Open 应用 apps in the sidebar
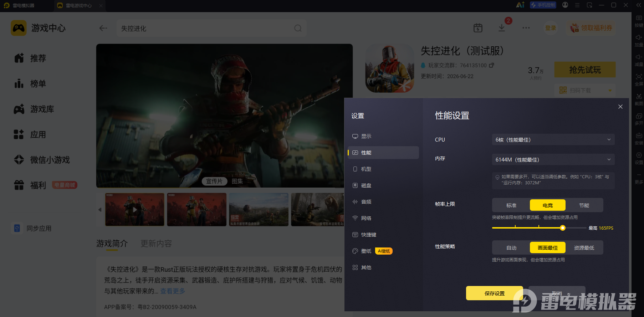Viewport: 644px width, 317px height. click(x=30, y=134)
